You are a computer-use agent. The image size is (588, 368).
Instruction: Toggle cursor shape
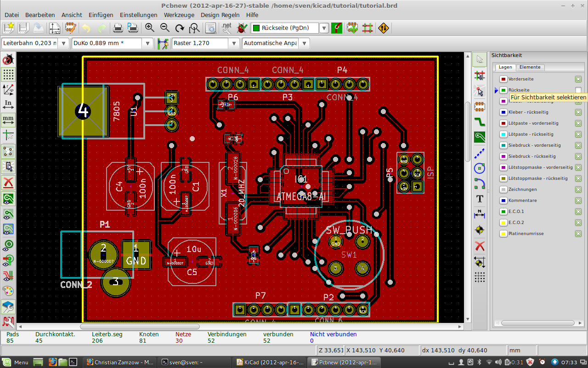[8, 135]
